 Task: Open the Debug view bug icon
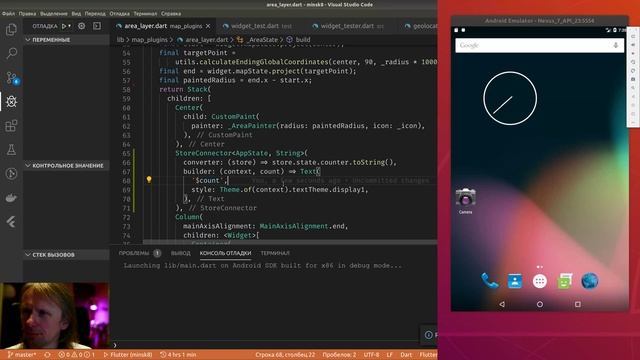tap(11, 102)
